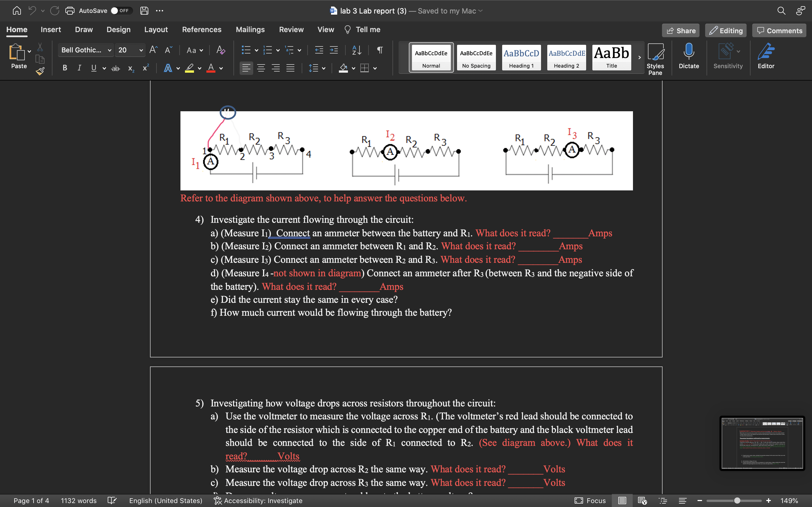This screenshot has height=507, width=812.
Task: Select the strikethrough icon
Action: pyautogui.click(x=115, y=68)
